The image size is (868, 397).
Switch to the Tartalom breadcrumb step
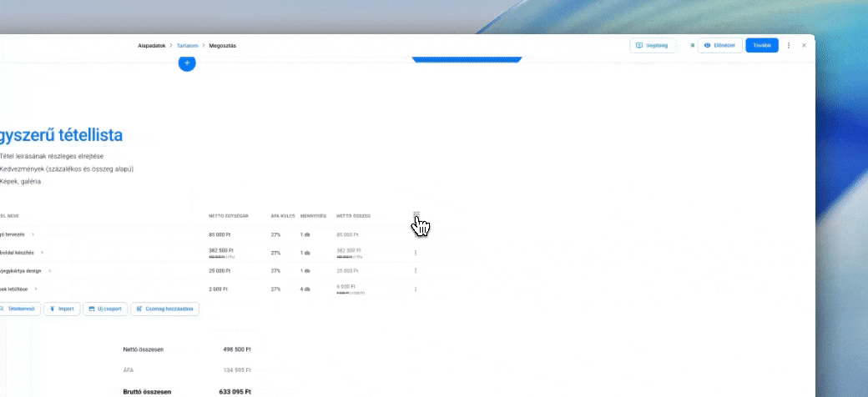(187, 46)
